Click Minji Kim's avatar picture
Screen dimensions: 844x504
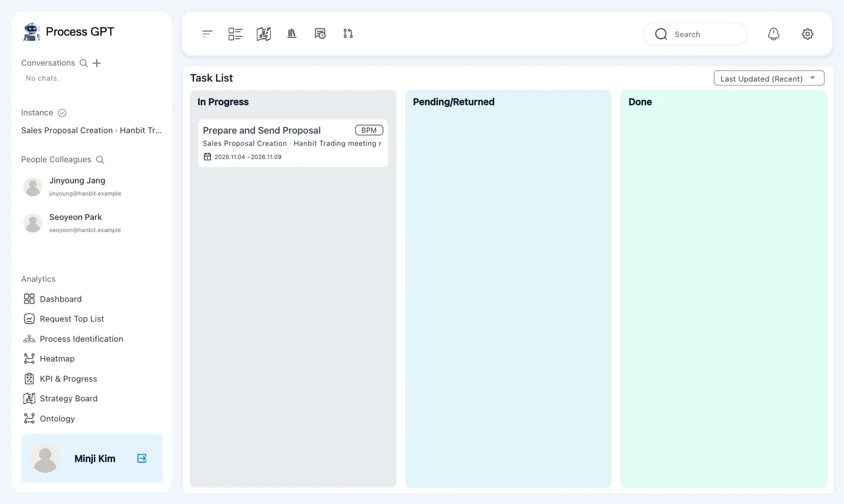click(x=45, y=458)
